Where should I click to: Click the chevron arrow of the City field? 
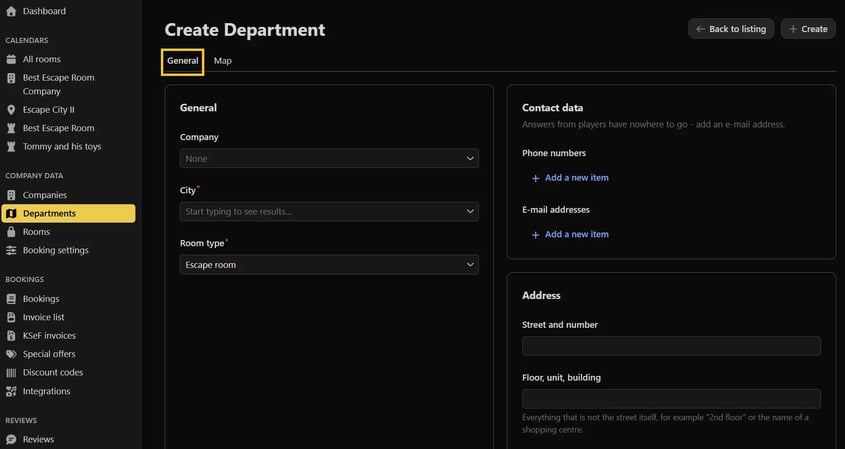click(x=470, y=211)
